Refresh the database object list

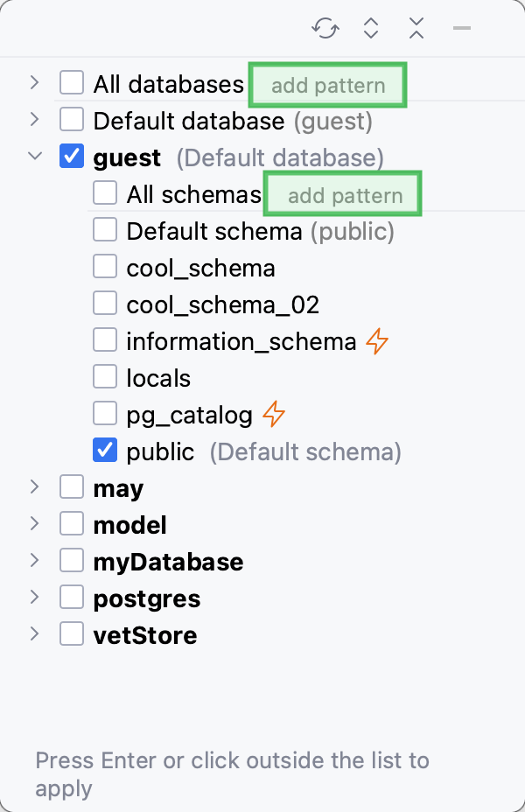[325, 28]
